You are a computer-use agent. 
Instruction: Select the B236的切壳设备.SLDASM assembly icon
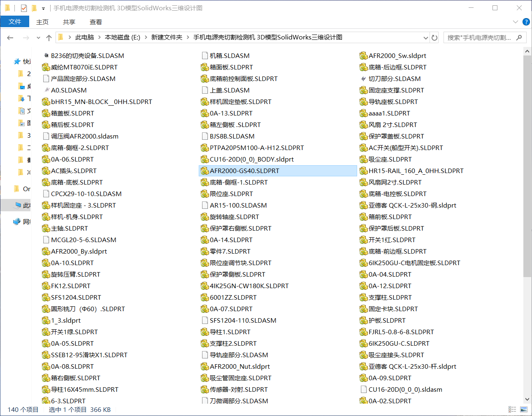point(46,55)
